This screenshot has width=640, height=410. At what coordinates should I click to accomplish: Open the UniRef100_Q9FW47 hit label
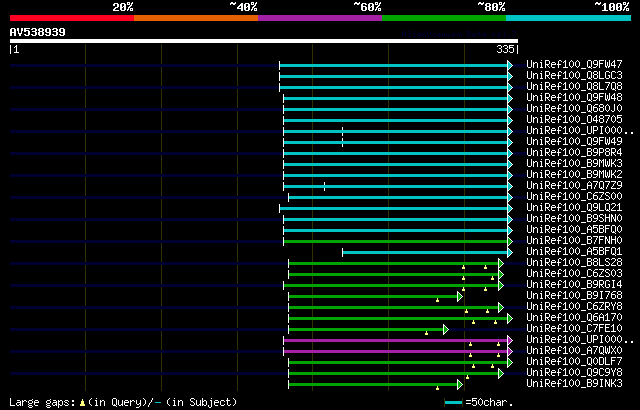574,64
